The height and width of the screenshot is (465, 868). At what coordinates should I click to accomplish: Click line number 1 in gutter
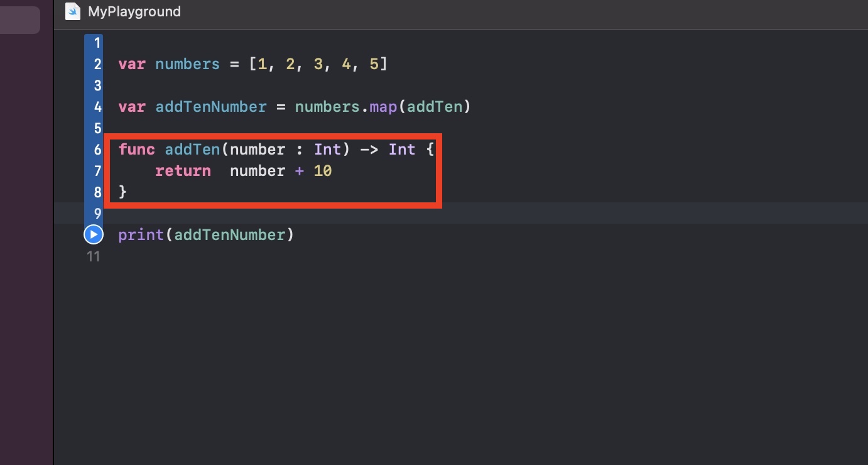tap(97, 43)
